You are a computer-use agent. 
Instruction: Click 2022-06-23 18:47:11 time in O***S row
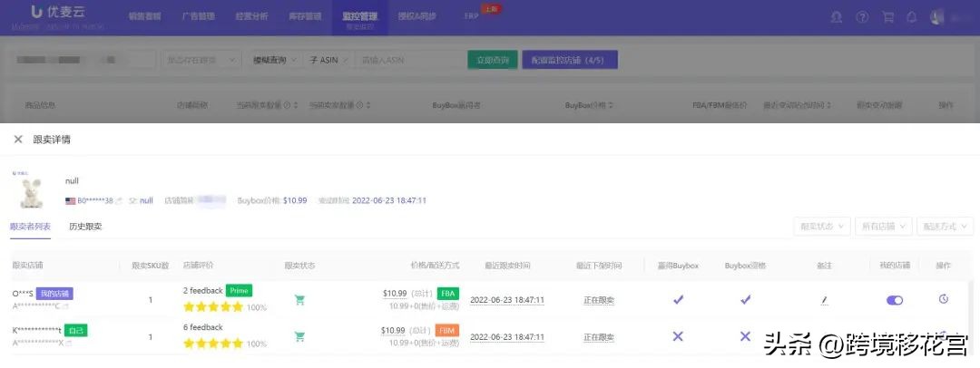click(x=507, y=300)
